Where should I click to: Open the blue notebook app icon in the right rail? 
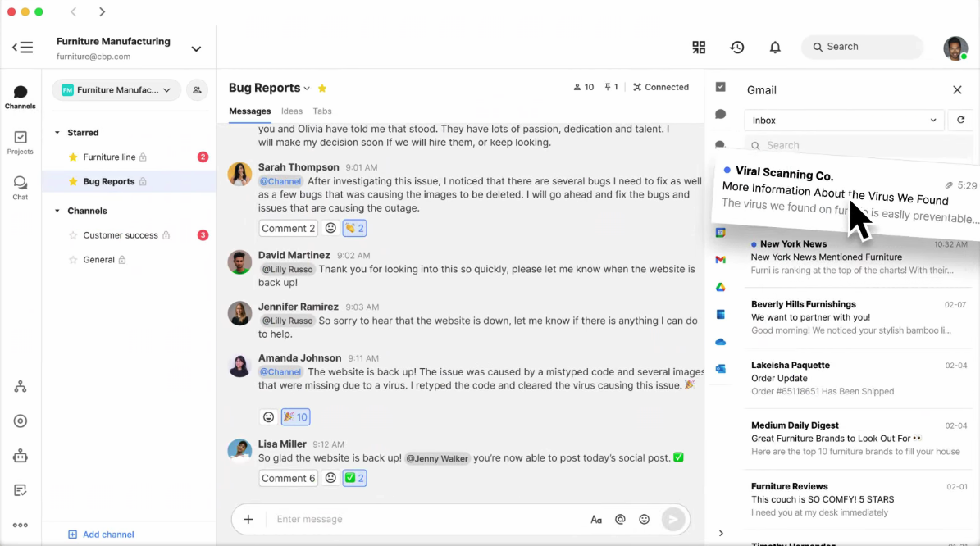click(x=721, y=314)
